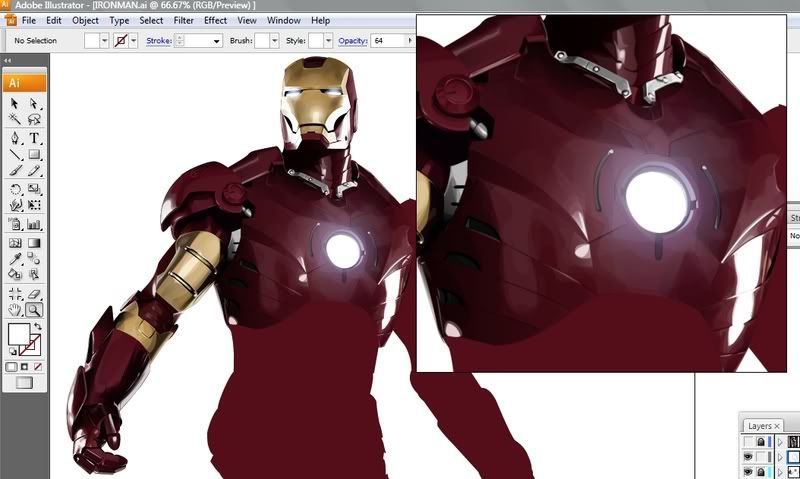
Task: Set paint to None in toolbox
Action: point(38,367)
